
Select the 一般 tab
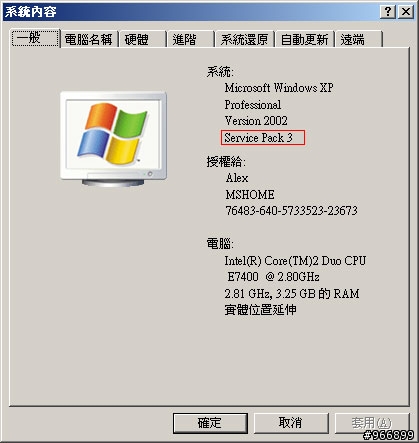(35, 38)
